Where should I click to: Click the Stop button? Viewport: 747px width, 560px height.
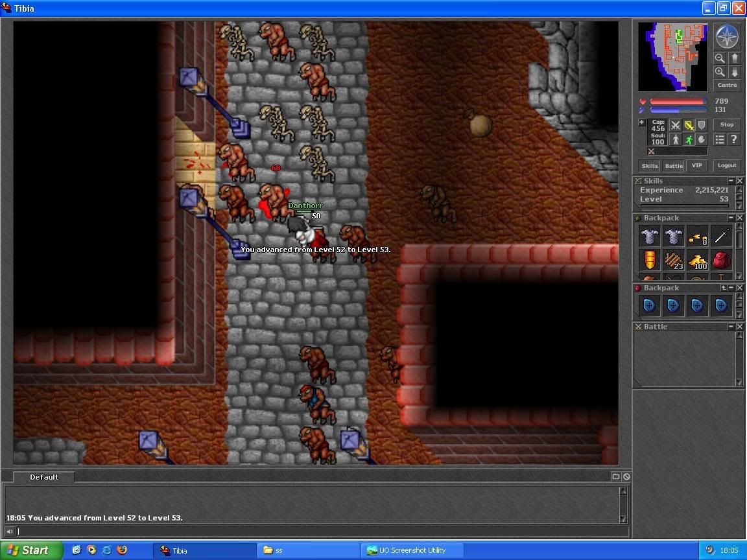tap(727, 124)
